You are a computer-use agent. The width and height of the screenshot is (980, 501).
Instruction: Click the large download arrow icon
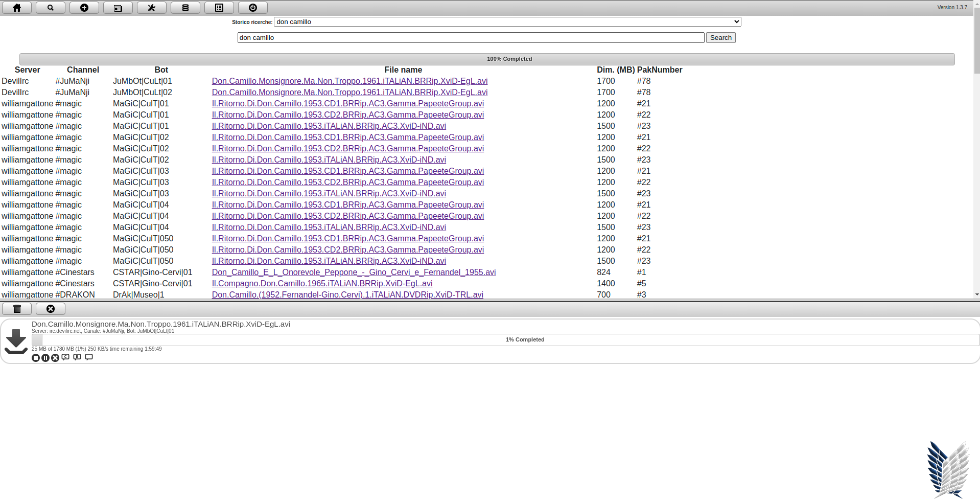pyautogui.click(x=16, y=341)
